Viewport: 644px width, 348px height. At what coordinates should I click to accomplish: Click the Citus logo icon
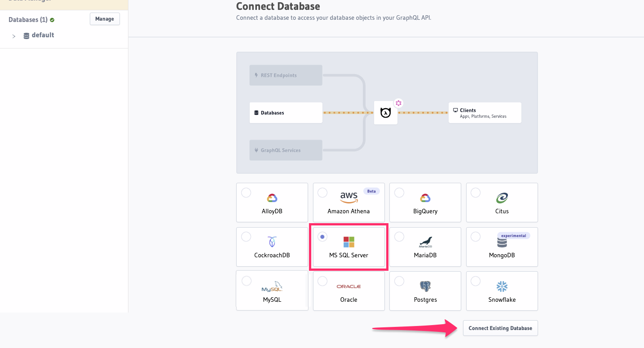click(502, 198)
